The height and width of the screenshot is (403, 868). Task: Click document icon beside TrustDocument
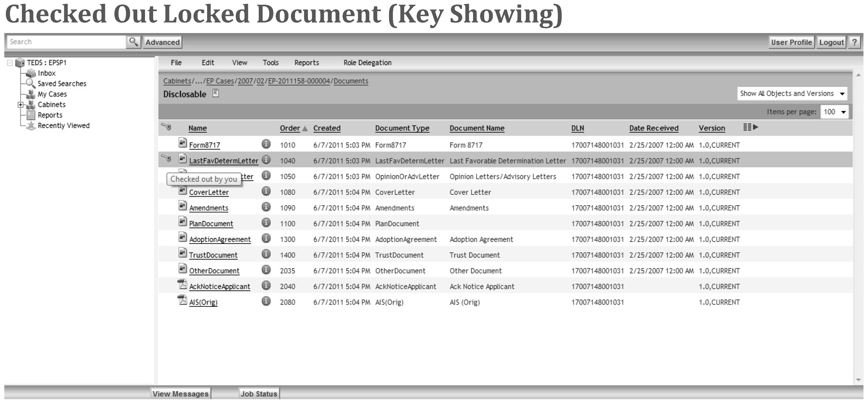click(x=183, y=254)
